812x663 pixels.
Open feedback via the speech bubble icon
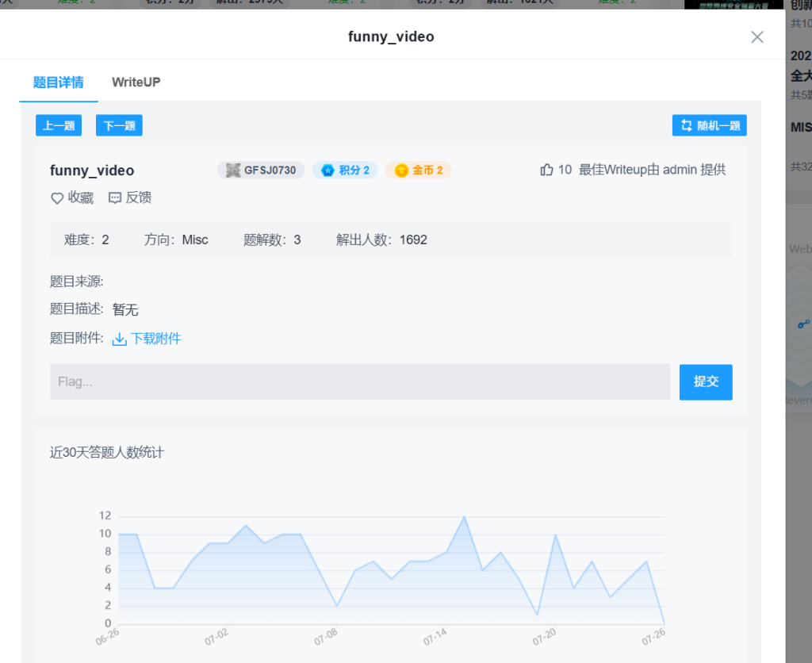click(115, 198)
